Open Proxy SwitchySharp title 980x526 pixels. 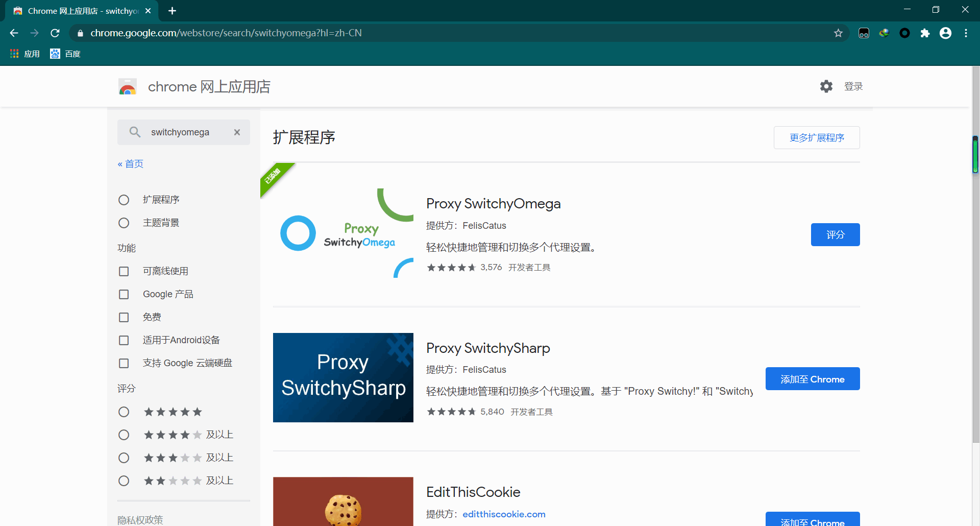point(488,348)
